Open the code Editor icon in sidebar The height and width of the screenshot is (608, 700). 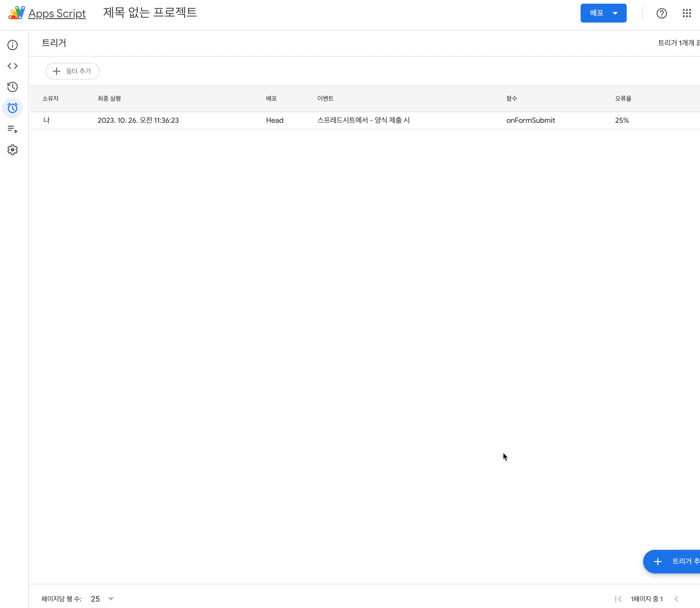tap(13, 66)
